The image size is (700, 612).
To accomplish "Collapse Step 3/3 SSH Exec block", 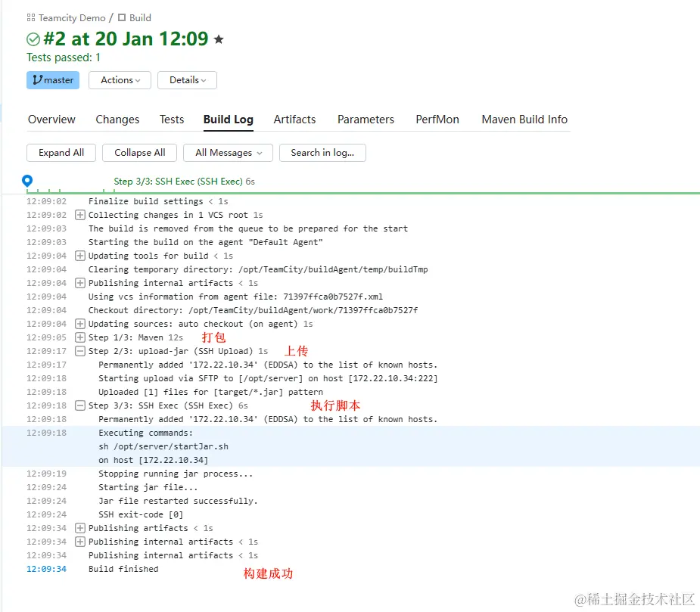I will [80, 405].
